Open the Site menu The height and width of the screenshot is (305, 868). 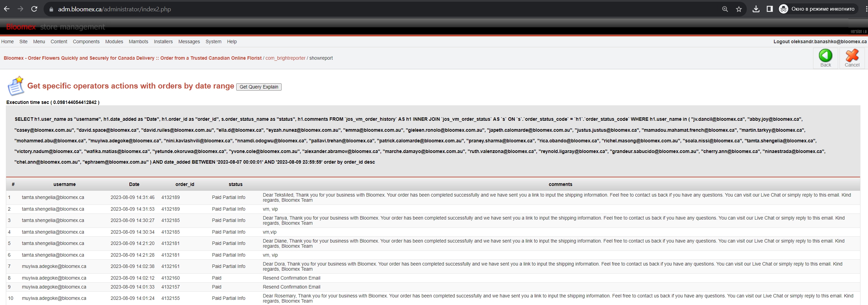pos(23,42)
